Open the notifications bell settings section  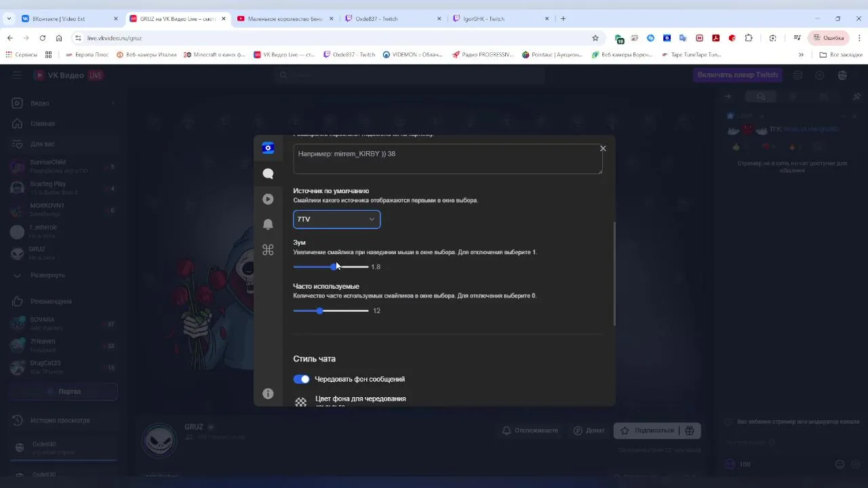coord(268,224)
